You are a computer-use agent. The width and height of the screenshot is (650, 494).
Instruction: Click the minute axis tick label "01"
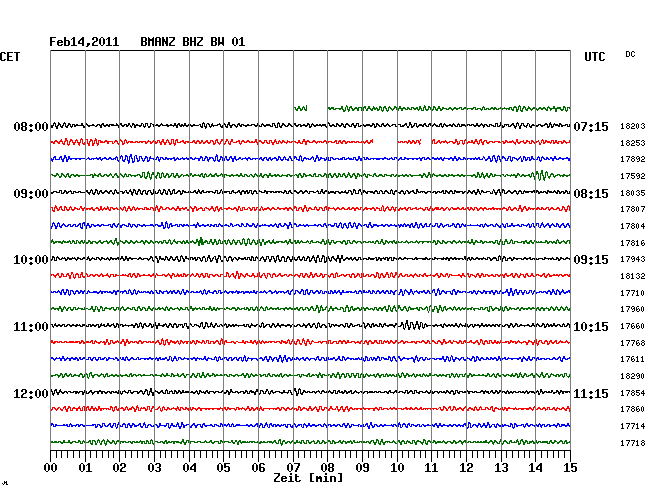[85, 468]
